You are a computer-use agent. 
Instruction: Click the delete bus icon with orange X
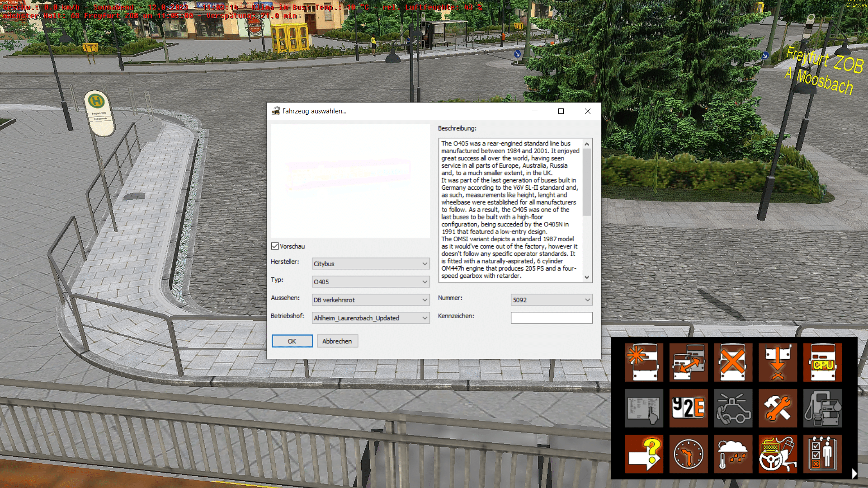point(733,362)
